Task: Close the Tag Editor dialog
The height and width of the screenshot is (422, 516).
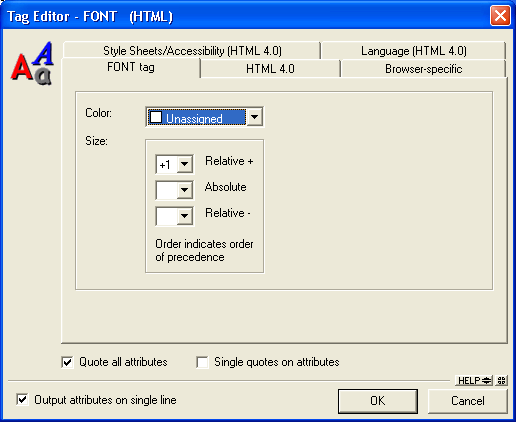Action: pos(500,16)
